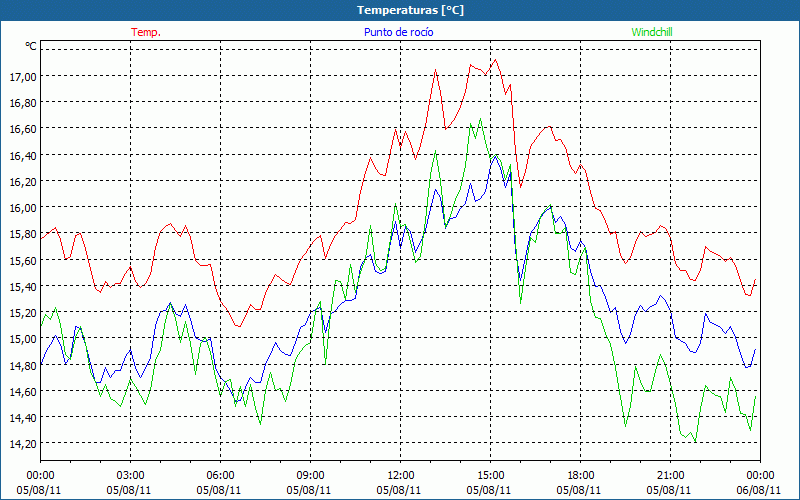
Task: Click the 15,40 y-axis value
Action: (23, 286)
